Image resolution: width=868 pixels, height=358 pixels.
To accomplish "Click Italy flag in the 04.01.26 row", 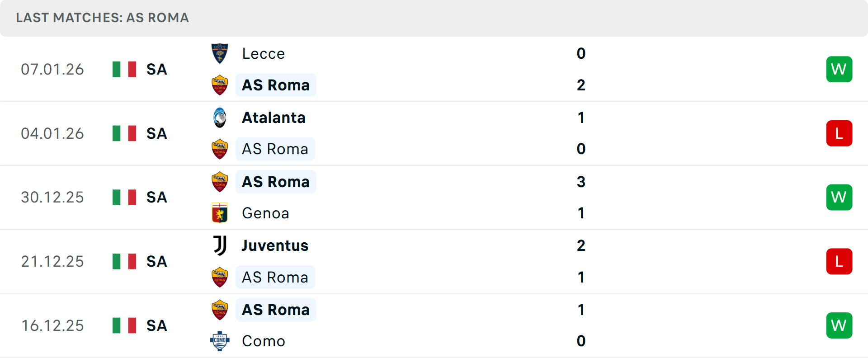I will [x=124, y=133].
